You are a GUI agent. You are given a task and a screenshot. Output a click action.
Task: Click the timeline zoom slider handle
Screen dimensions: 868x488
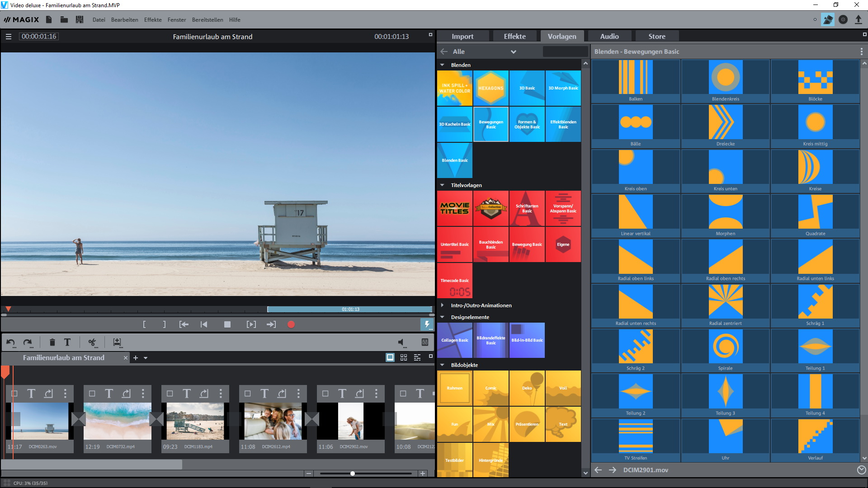coord(352,474)
